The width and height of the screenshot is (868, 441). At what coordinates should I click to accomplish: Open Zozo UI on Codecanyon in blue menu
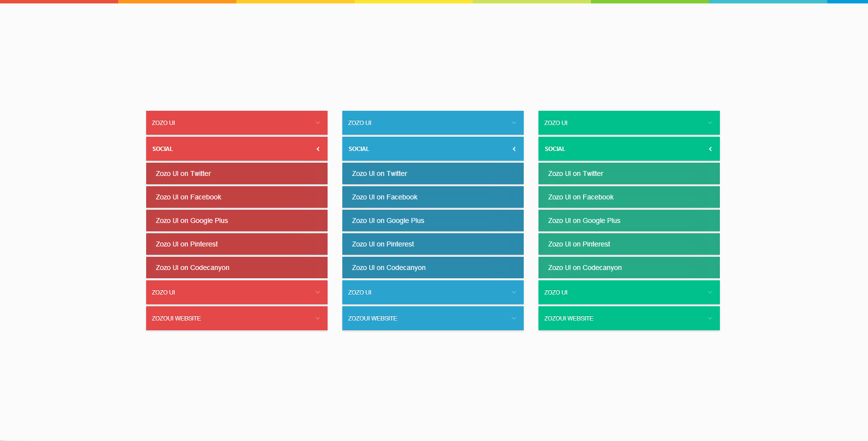pos(433,268)
